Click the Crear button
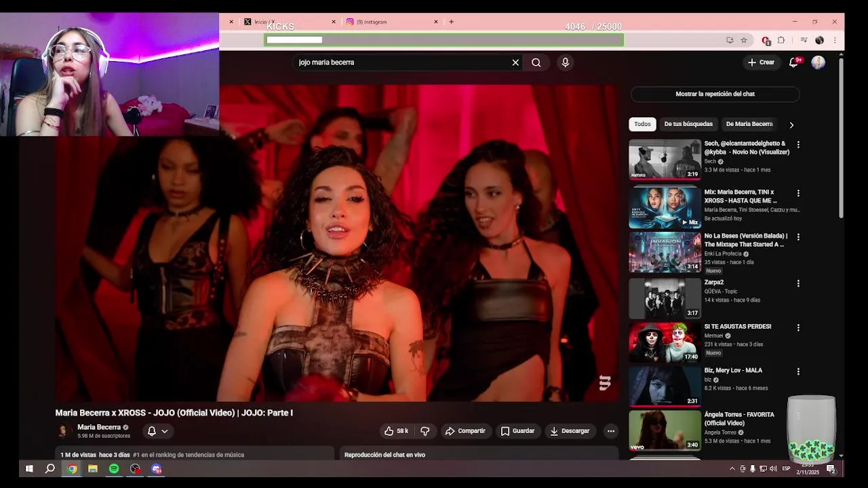The height and width of the screenshot is (488, 868). click(x=761, y=62)
